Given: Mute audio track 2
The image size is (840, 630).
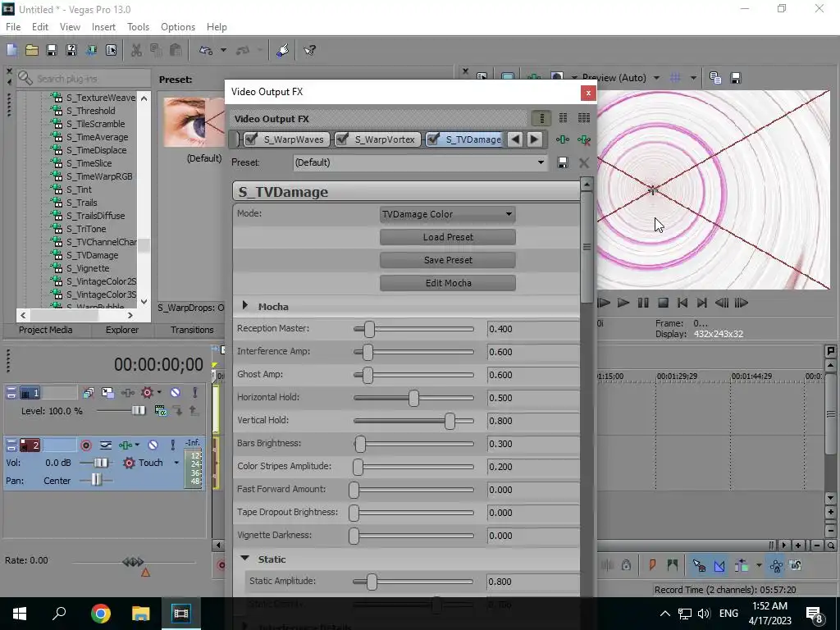Looking at the screenshot, I should pos(153,445).
